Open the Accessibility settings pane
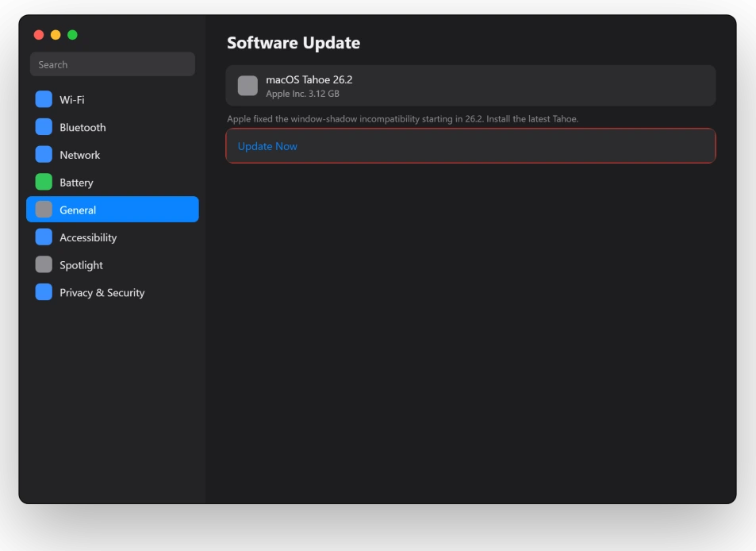The height and width of the screenshot is (551, 756). tap(113, 237)
